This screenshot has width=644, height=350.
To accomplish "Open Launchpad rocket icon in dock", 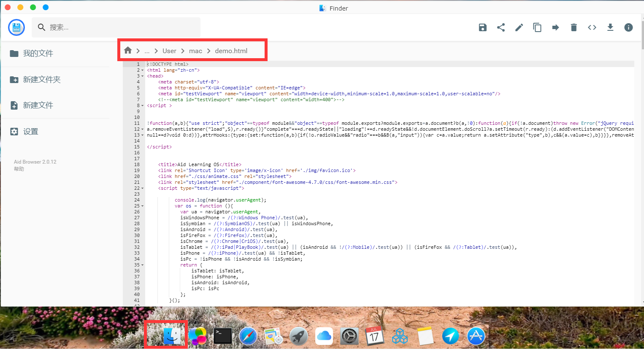I will click(x=298, y=336).
